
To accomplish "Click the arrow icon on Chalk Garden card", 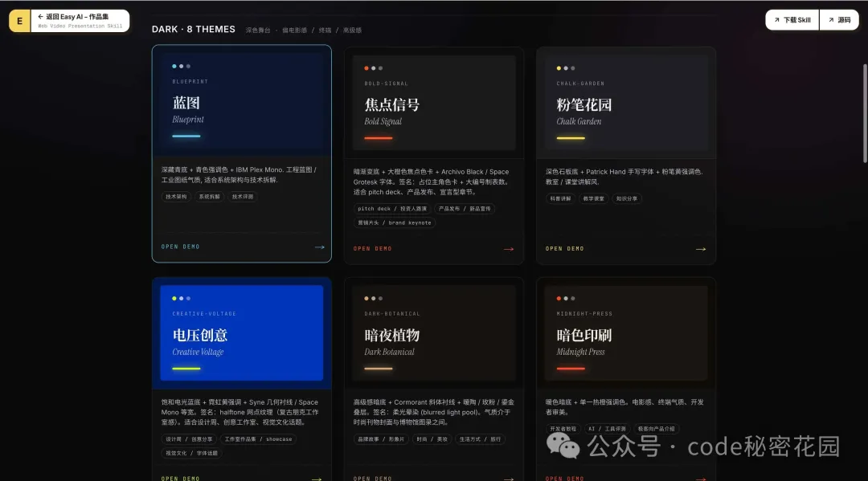I will 701,250.
